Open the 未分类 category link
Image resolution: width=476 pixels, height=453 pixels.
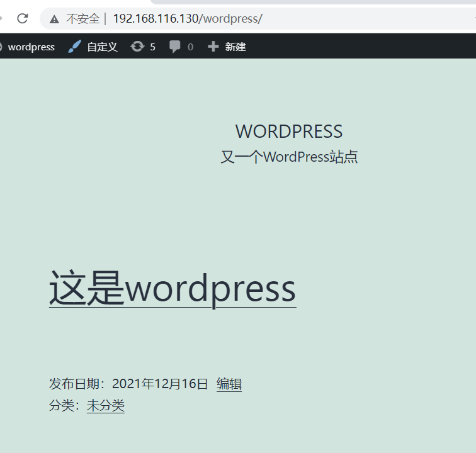click(x=106, y=406)
